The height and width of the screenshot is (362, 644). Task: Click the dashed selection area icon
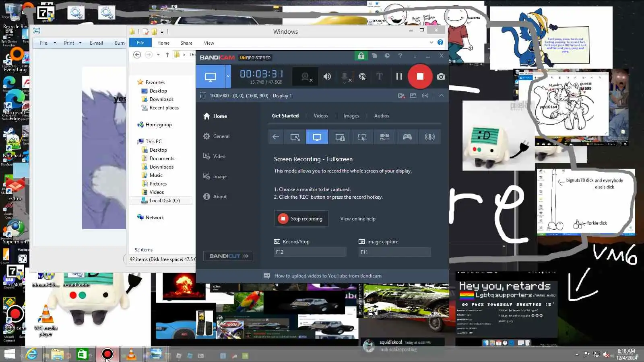coord(203,96)
